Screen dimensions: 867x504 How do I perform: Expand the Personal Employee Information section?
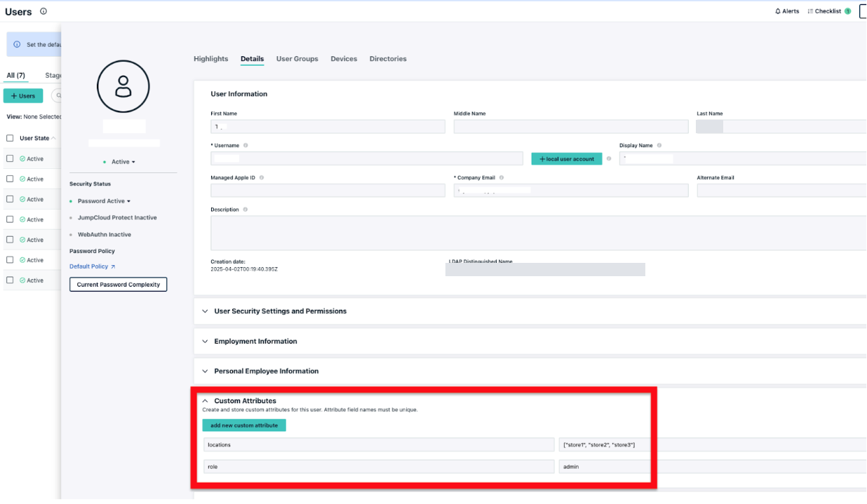(x=260, y=372)
